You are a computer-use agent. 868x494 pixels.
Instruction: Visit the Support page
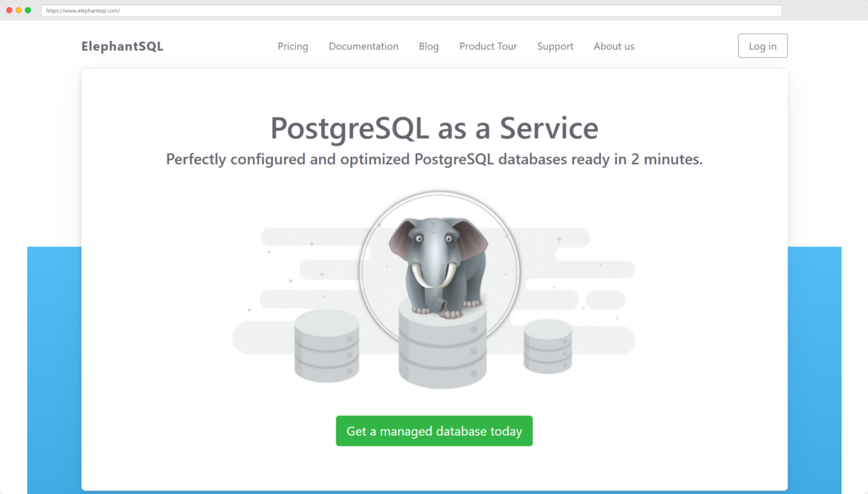click(555, 46)
